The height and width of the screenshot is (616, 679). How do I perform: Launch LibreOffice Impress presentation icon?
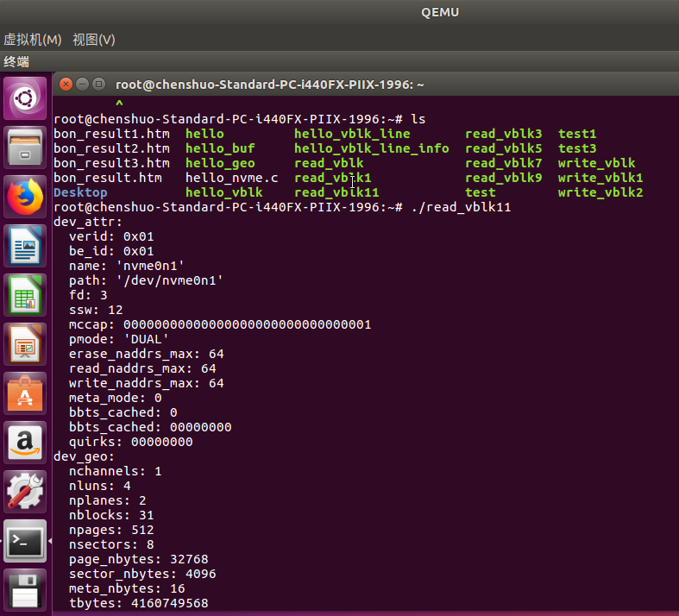tap(25, 345)
